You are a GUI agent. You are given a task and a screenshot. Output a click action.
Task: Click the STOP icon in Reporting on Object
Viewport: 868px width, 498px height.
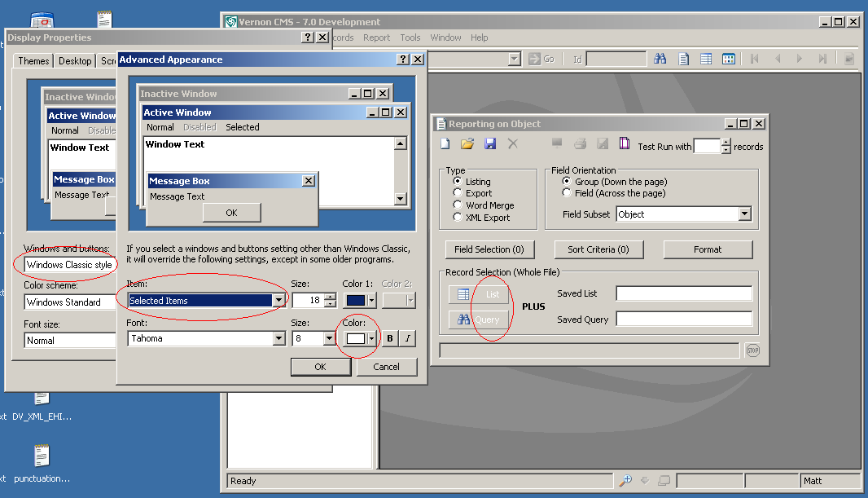[753, 350]
